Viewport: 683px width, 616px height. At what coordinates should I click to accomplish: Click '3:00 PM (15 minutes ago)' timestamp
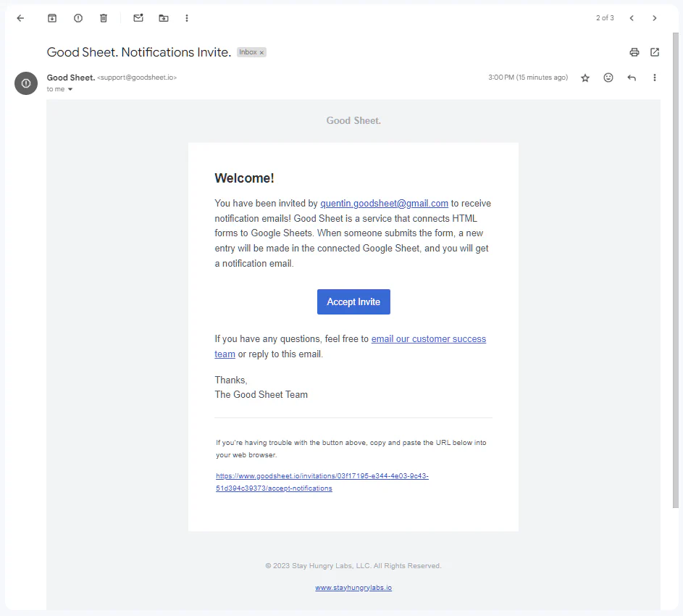[528, 77]
